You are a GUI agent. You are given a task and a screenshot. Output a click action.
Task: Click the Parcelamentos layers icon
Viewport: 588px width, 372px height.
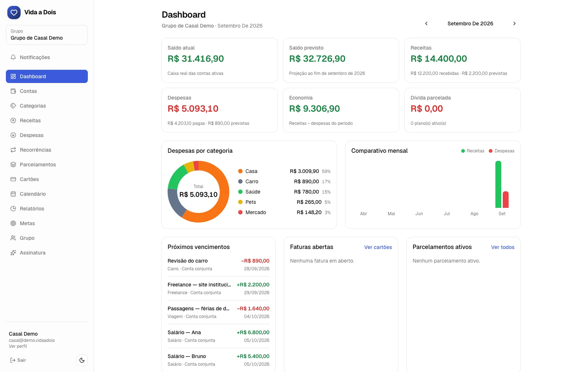click(13, 165)
